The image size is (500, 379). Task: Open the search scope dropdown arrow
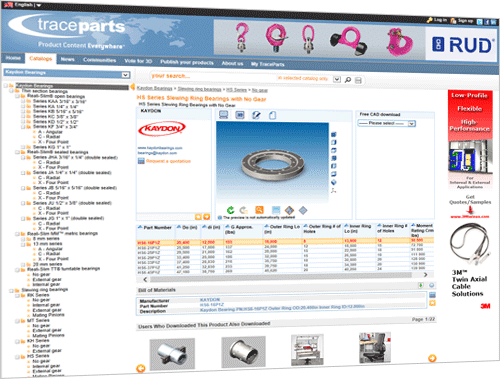point(337,79)
